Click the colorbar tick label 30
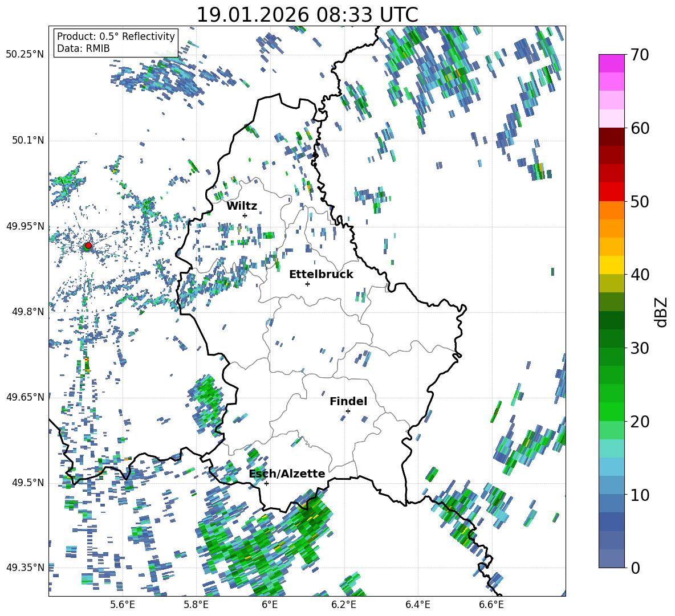 point(640,348)
